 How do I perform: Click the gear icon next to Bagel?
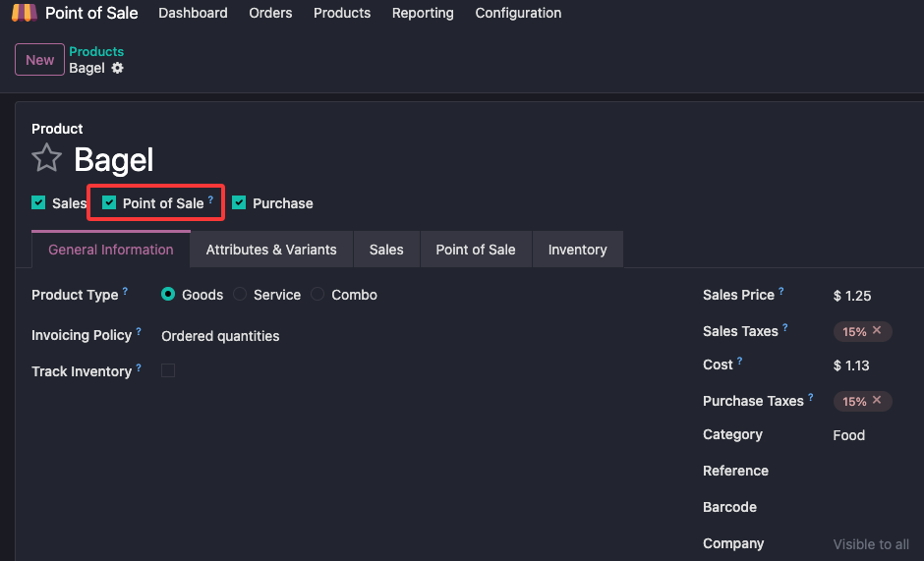point(118,68)
